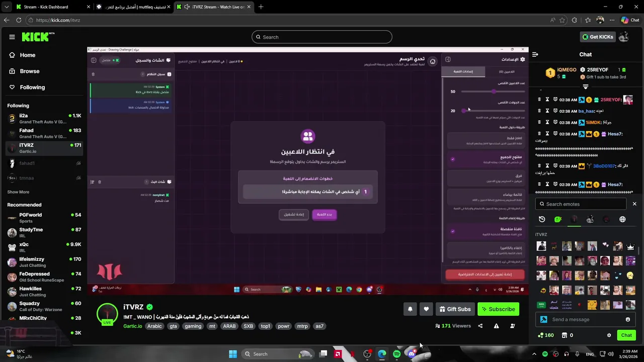The image size is (644, 362).
Task: Open browser Copilot Chat button
Action: (x=630, y=20)
